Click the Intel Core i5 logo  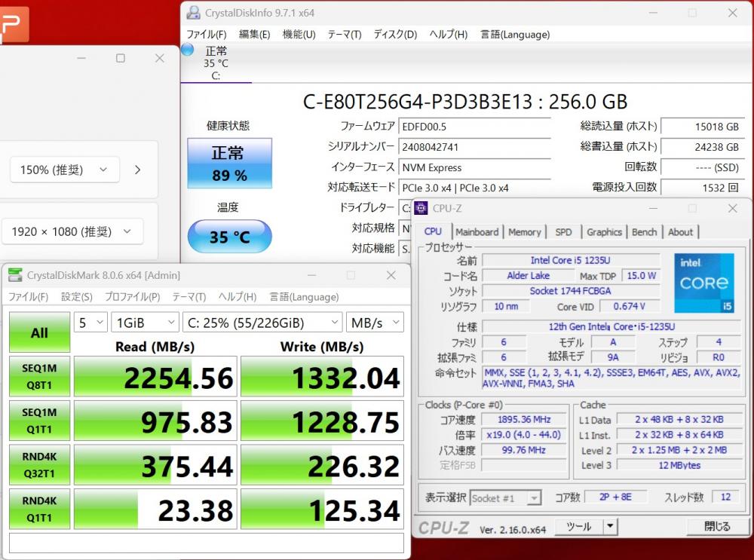[x=704, y=283]
